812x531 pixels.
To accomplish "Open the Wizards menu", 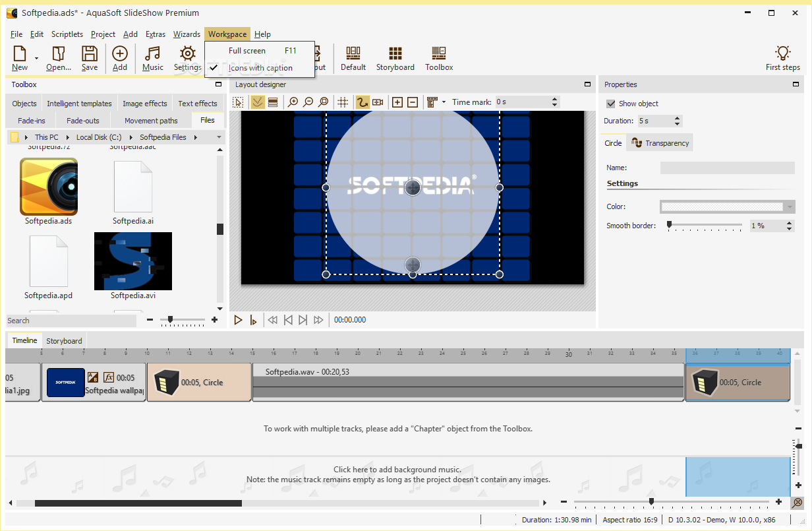I will click(187, 34).
